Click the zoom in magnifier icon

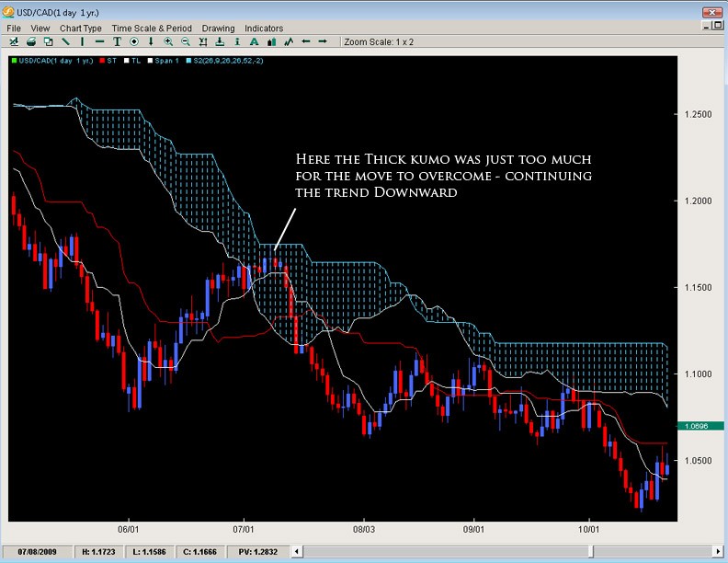168,41
